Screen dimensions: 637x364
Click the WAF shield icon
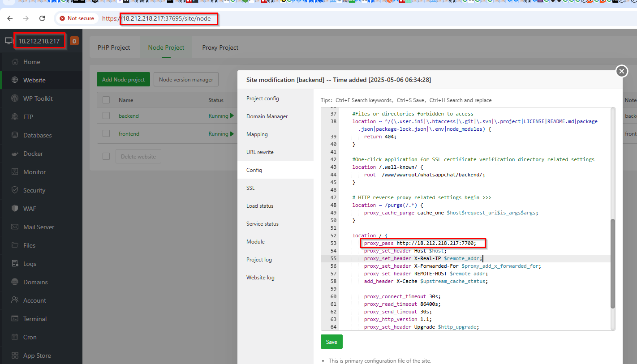coord(15,209)
